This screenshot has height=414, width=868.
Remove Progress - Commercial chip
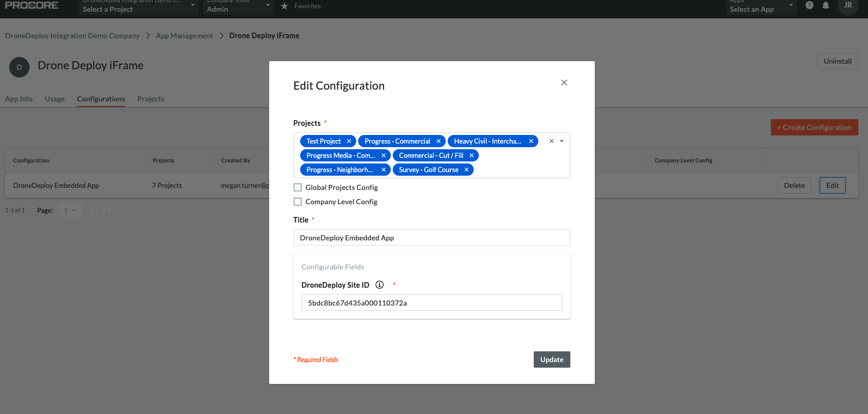(439, 141)
